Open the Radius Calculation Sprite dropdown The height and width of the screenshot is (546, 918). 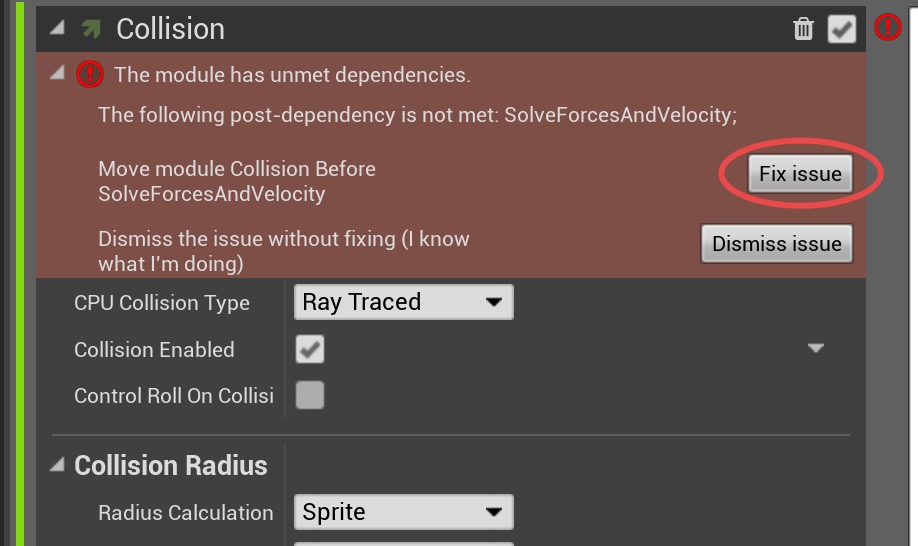click(403, 512)
